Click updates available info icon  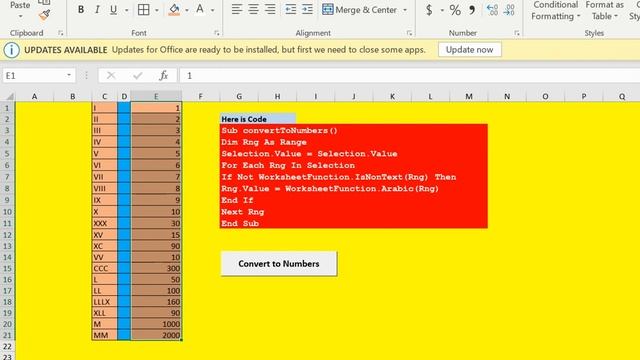coord(11,50)
